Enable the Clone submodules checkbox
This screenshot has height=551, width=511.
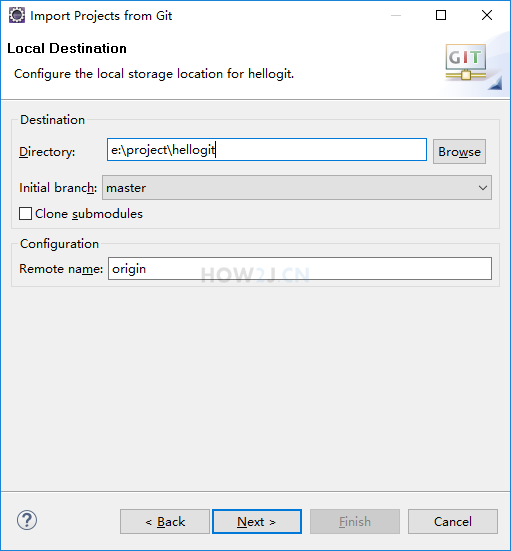point(25,214)
